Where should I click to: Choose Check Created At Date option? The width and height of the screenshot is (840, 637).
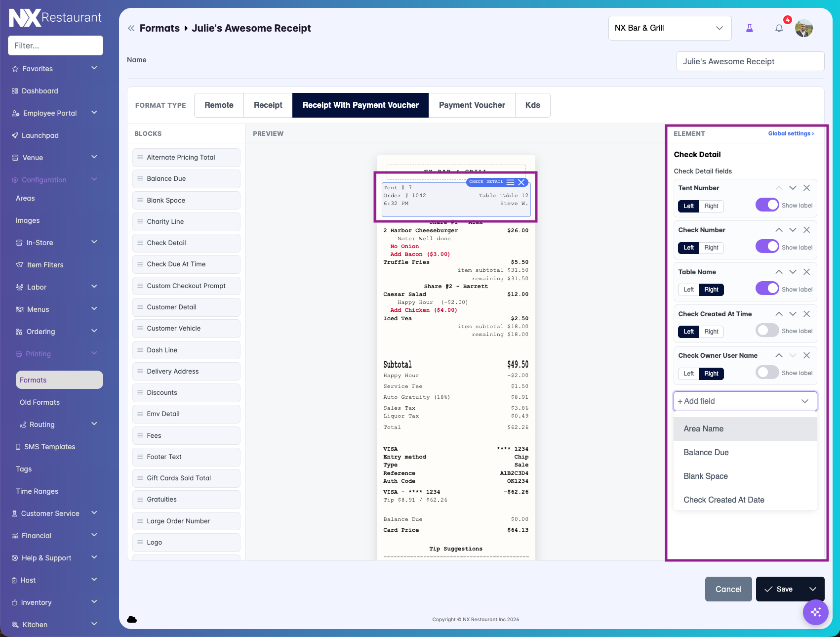coord(745,500)
